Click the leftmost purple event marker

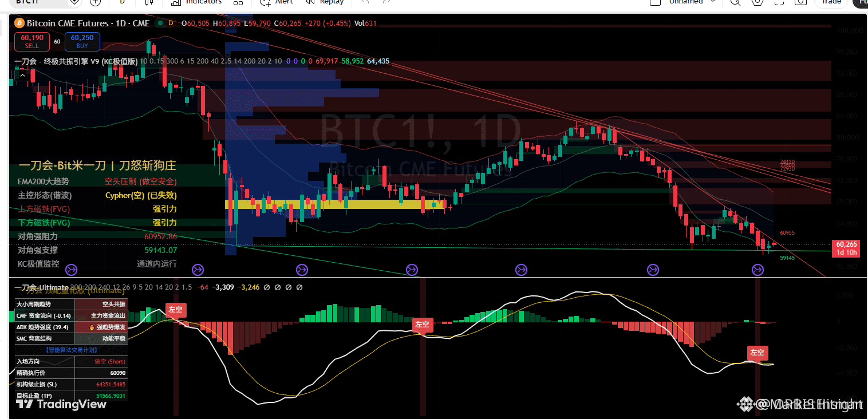pyautogui.click(x=72, y=269)
